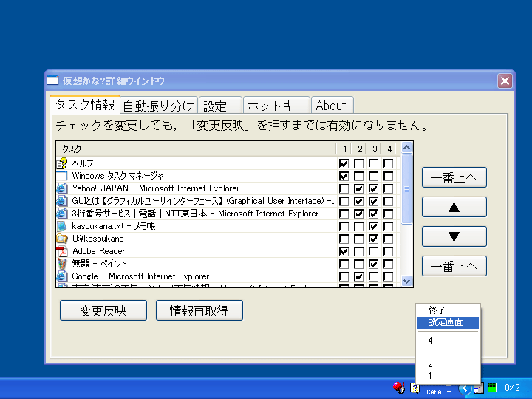Screen dimensions: 532x399
Task: Click the title bar window icon
Action: point(52,81)
